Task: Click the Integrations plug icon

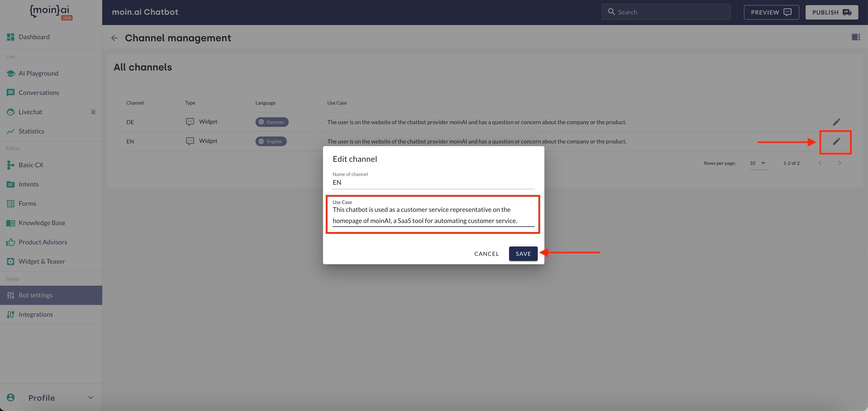Action: [11, 314]
